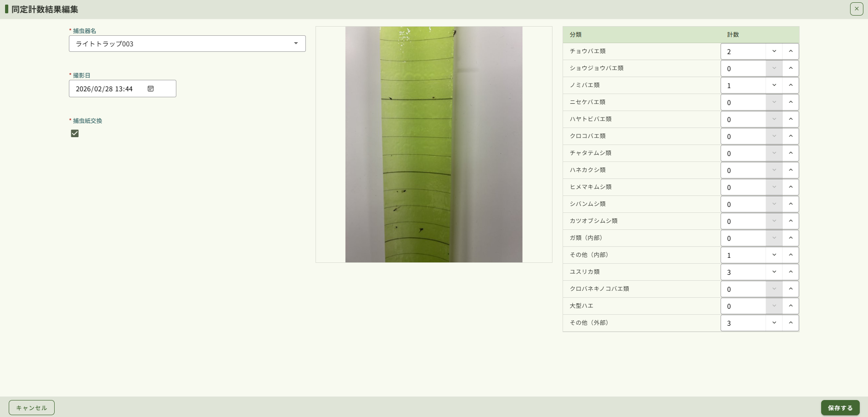Click the sticky trap photo
This screenshot has width=868, height=417.
434,144
